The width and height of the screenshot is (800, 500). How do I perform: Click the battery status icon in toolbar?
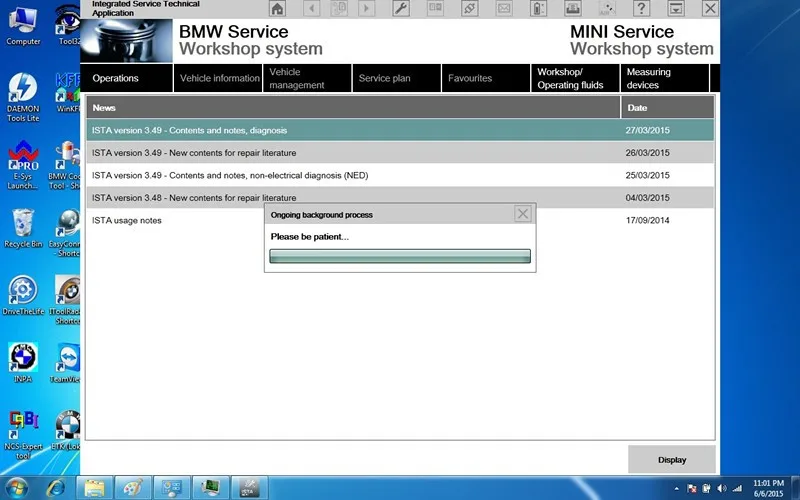[x=538, y=8]
